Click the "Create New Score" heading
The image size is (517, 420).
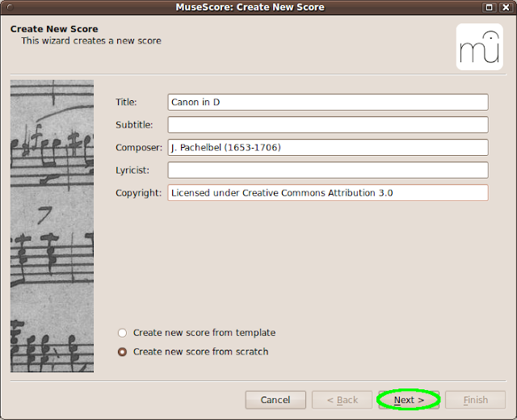54,29
